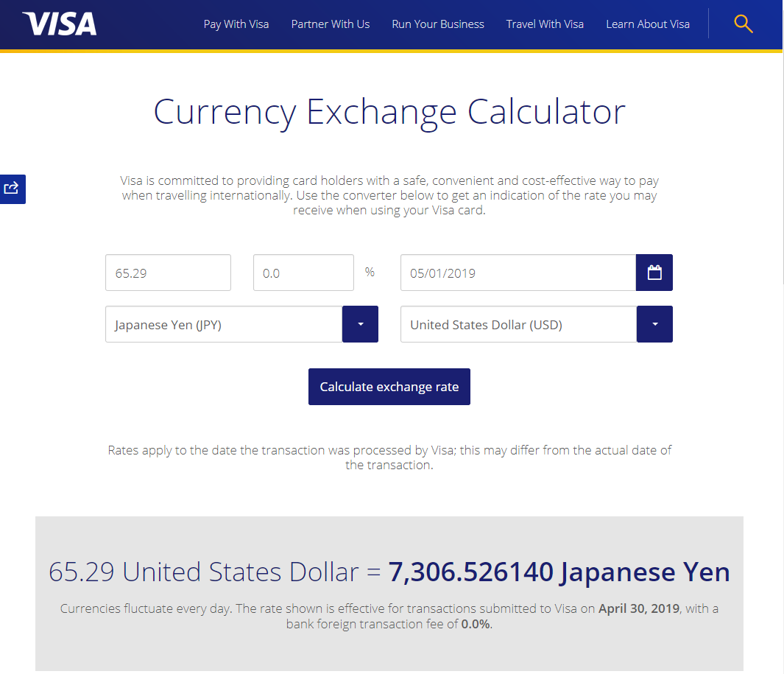Click the Calculate exchange rate button
Viewport: 784px width, 674px height.
click(x=389, y=387)
